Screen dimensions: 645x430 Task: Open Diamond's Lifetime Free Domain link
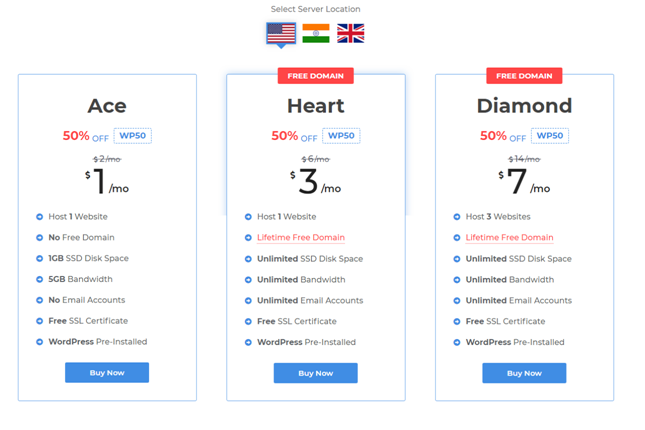[x=509, y=237]
